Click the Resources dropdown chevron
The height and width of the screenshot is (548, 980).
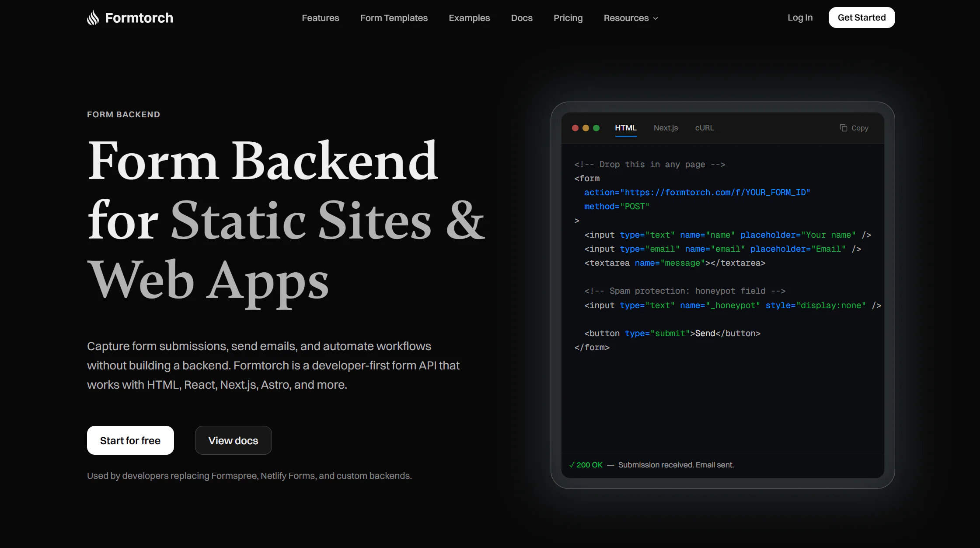pyautogui.click(x=655, y=18)
